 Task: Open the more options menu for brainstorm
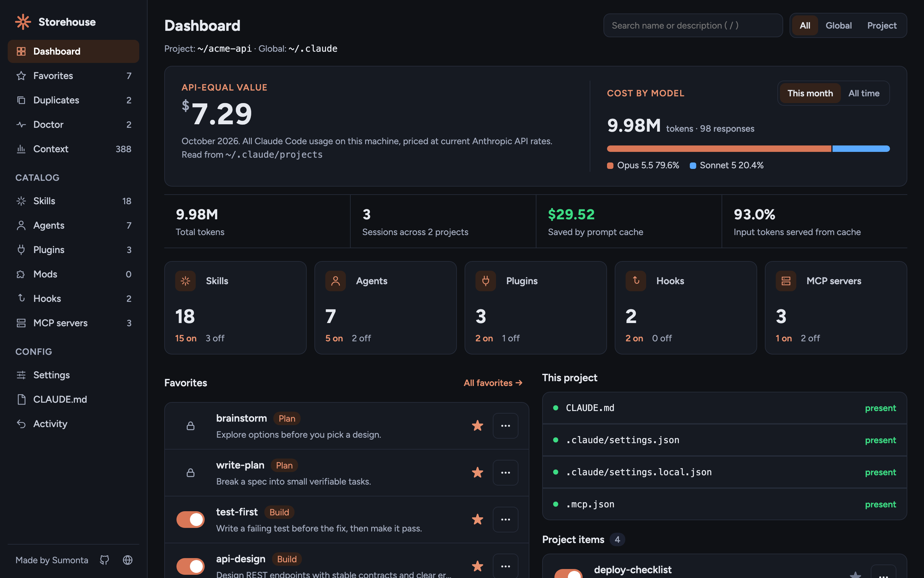pos(505,426)
